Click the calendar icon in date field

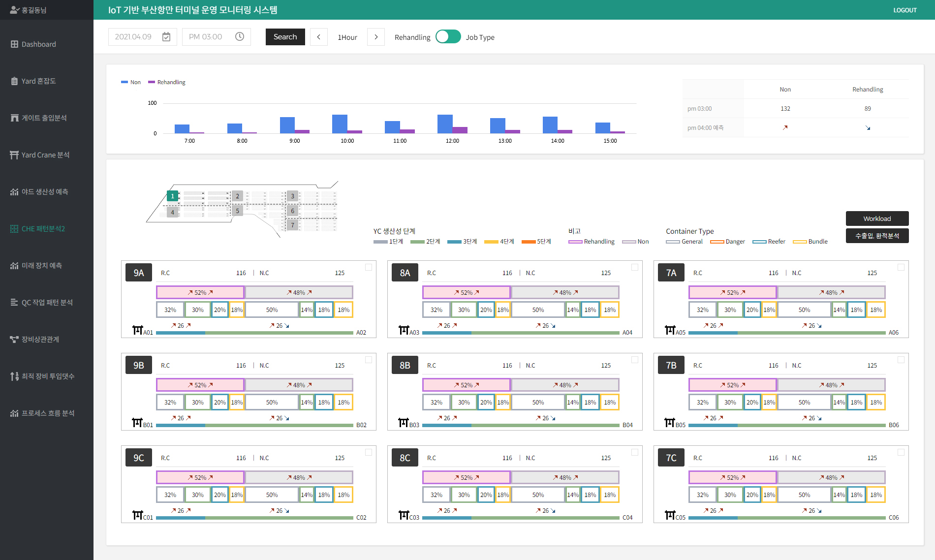(166, 37)
